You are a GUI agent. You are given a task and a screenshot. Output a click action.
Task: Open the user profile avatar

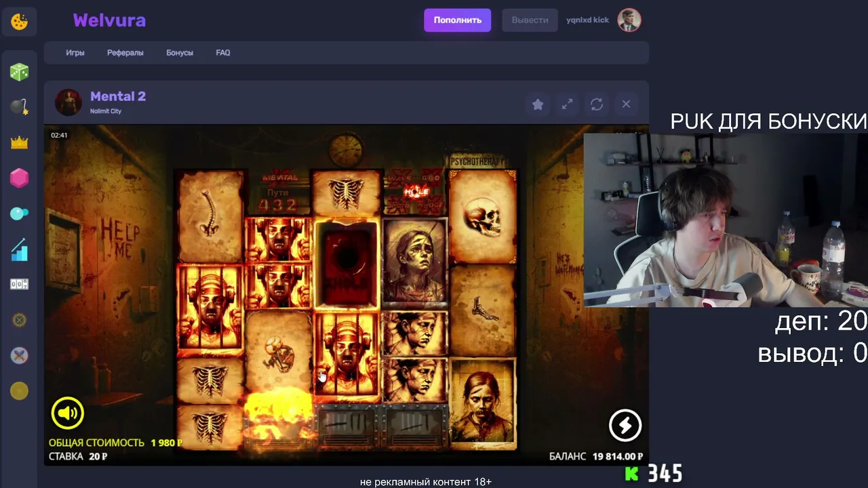click(629, 20)
